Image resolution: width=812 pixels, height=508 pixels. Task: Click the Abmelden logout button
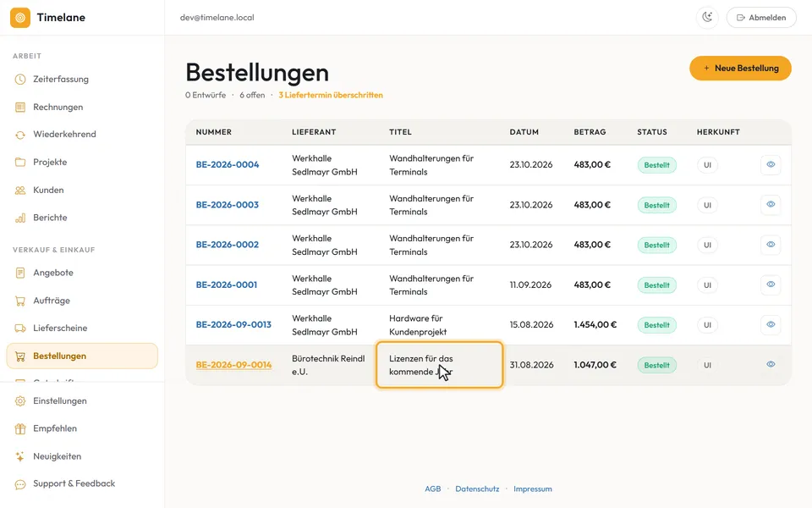761,18
